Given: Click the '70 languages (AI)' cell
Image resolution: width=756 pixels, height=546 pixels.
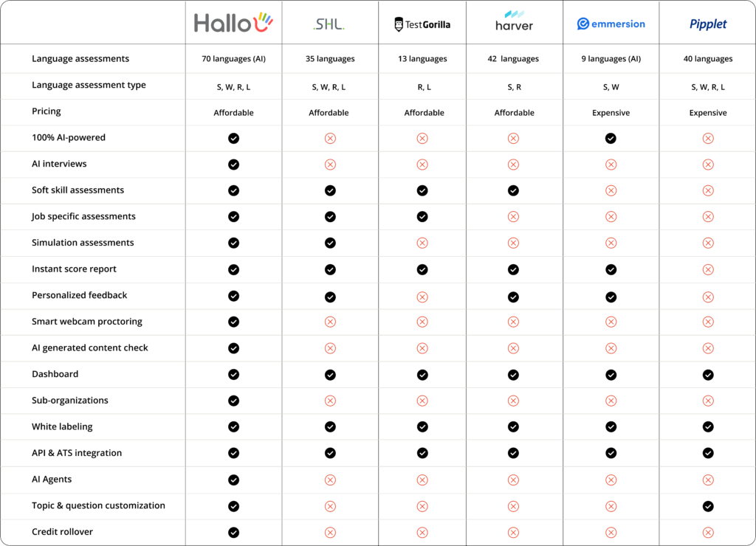Looking at the screenshot, I should pyautogui.click(x=233, y=59).
